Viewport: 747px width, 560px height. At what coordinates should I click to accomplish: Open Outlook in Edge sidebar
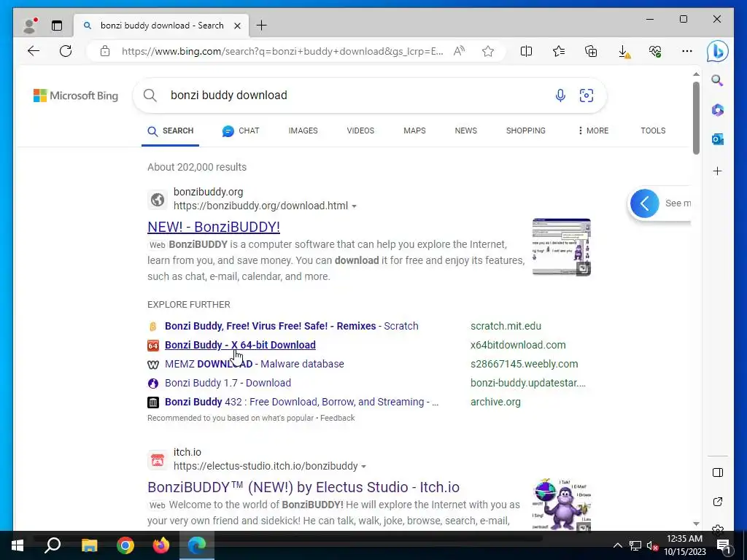tap(718, 139)
